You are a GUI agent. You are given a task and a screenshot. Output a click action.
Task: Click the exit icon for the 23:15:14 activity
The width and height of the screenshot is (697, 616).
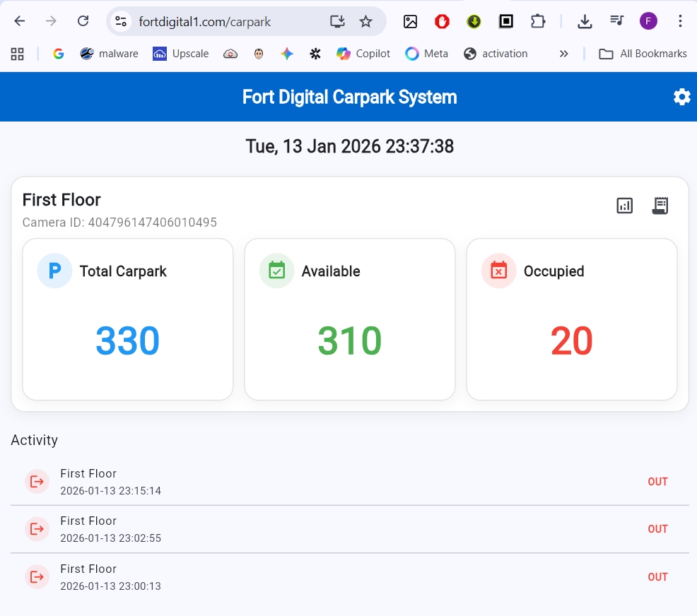37,481
